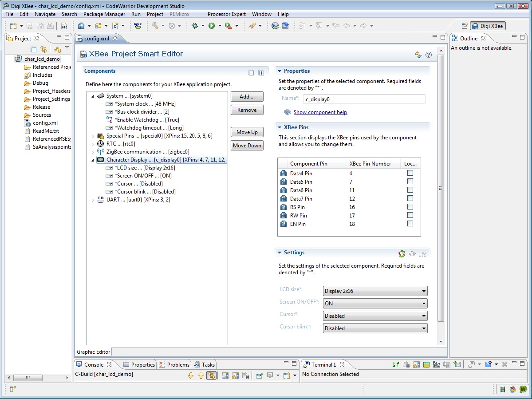Click the green W status bar icon
Viewport: 532px width, 399px height.
[523, 389]
